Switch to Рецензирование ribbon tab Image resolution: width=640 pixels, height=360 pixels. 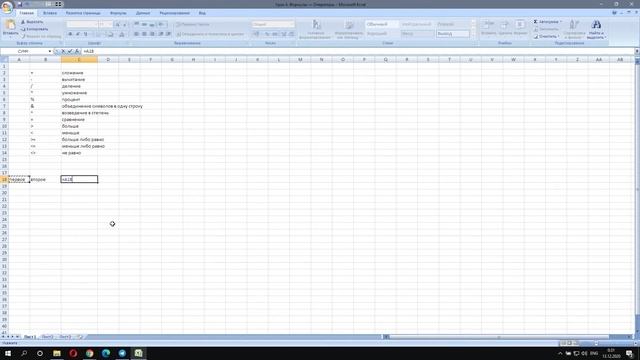click(175, 13)
